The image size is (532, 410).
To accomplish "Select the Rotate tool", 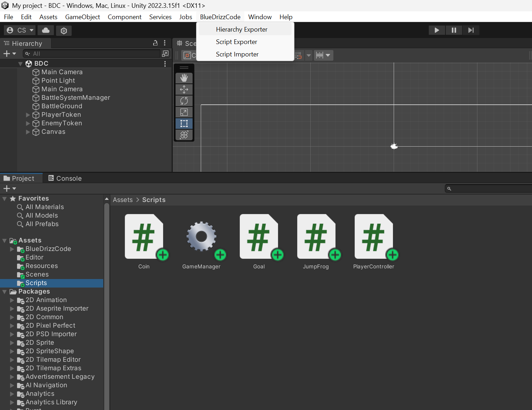I will pos(184,101).
